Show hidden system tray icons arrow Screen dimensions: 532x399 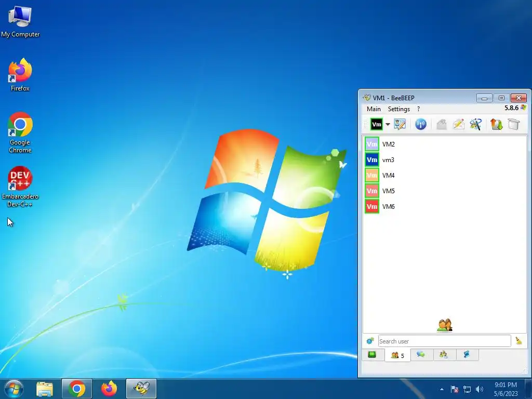tap(442, 389)
